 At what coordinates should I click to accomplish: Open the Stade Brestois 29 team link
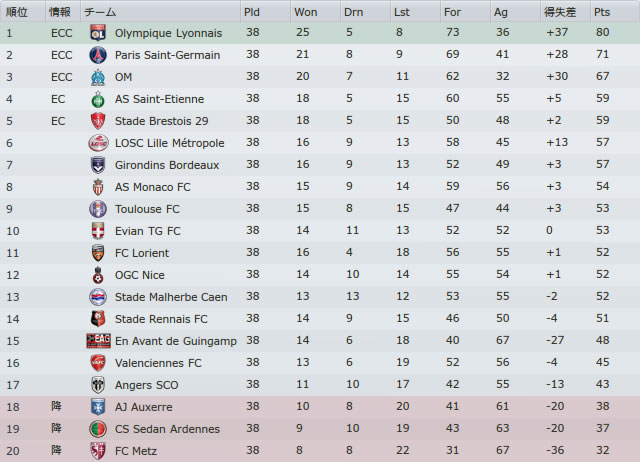point(162,121)
